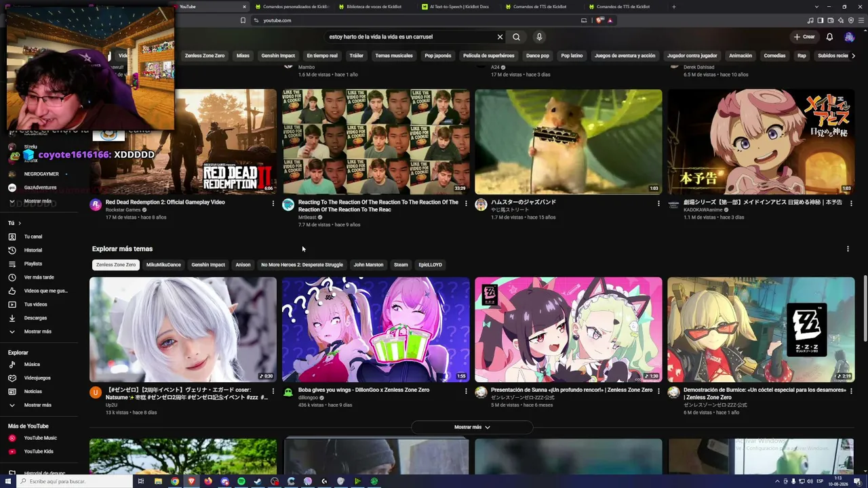
Task: Open Historial in the sidebar
Action: click(33, 250)
